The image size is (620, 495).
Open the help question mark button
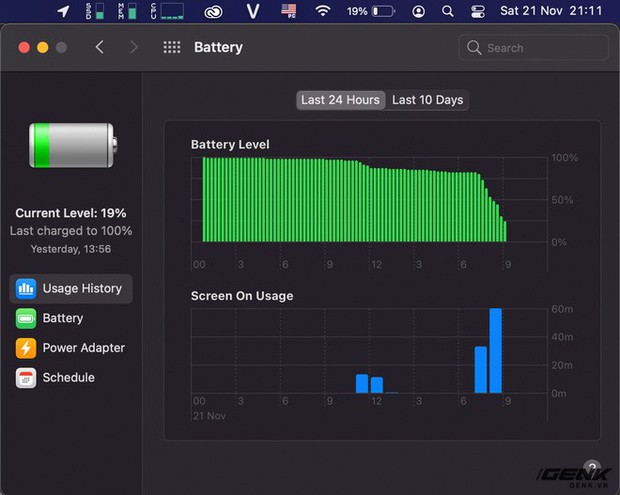592,467
